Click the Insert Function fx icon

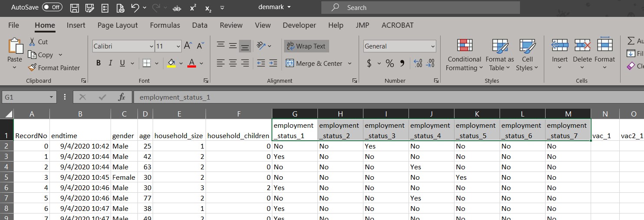tap(121, 97)
